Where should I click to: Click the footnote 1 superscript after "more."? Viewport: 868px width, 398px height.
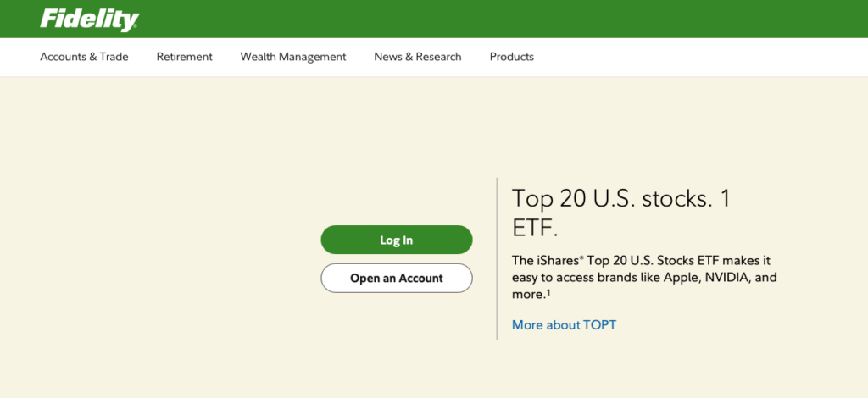click(x=549, y=291)
